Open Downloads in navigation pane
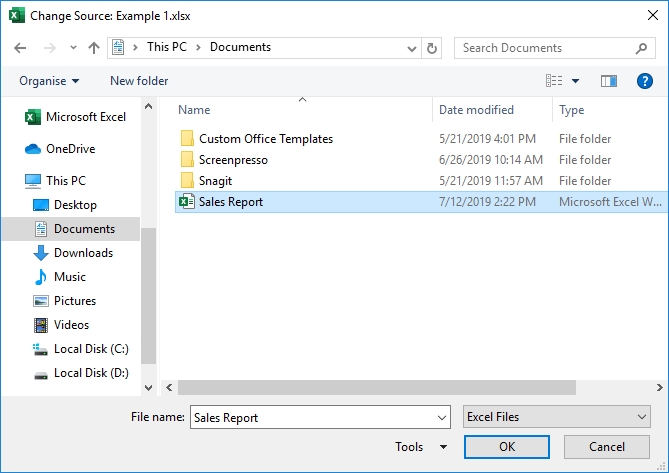The image size is (669, 473). 83,253
